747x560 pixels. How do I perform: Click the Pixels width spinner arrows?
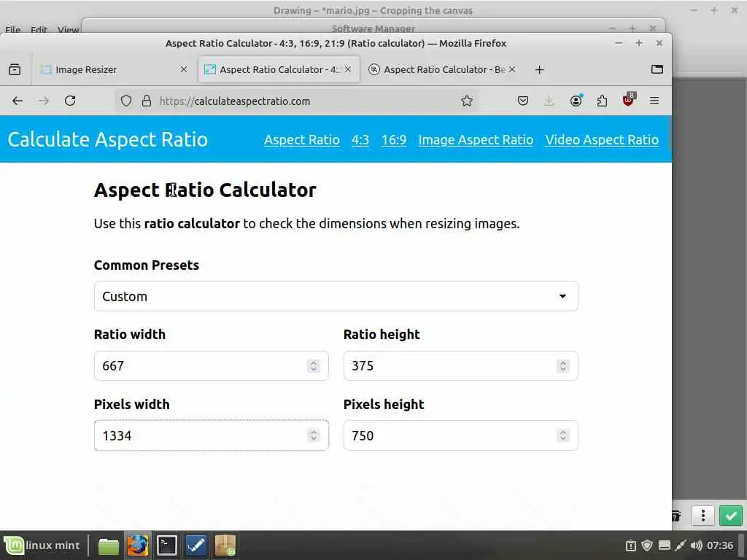[x=314, y=435]
